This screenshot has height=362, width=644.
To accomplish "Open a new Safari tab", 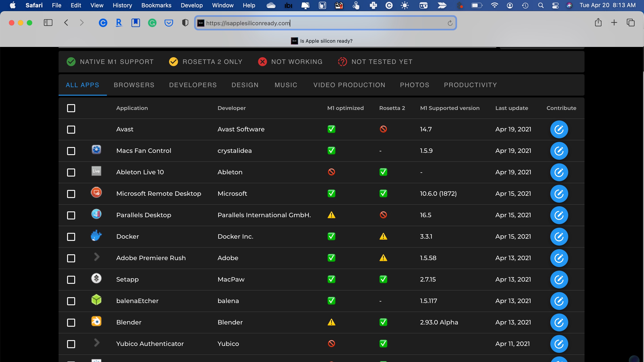I will pyautogui.click(x=614, y=23).
